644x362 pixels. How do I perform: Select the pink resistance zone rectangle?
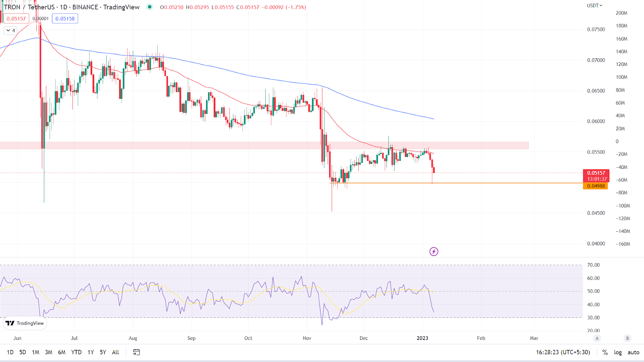pos(264,145)
